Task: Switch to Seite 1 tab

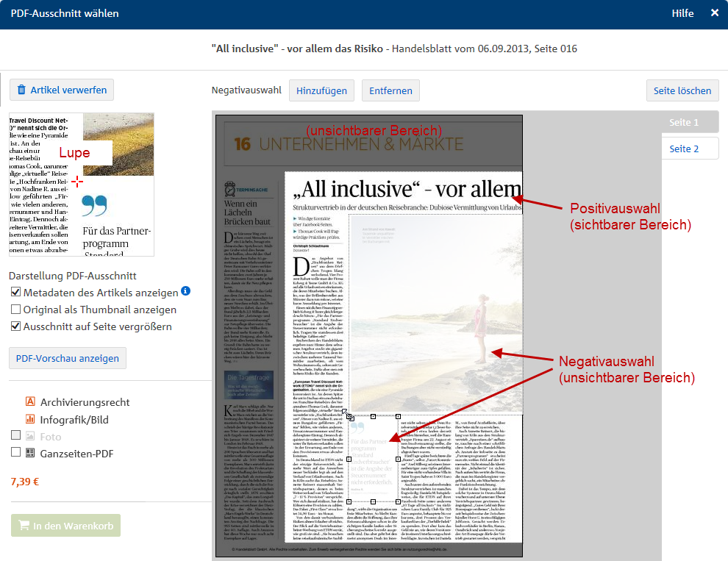Action: tap(690, 122)
